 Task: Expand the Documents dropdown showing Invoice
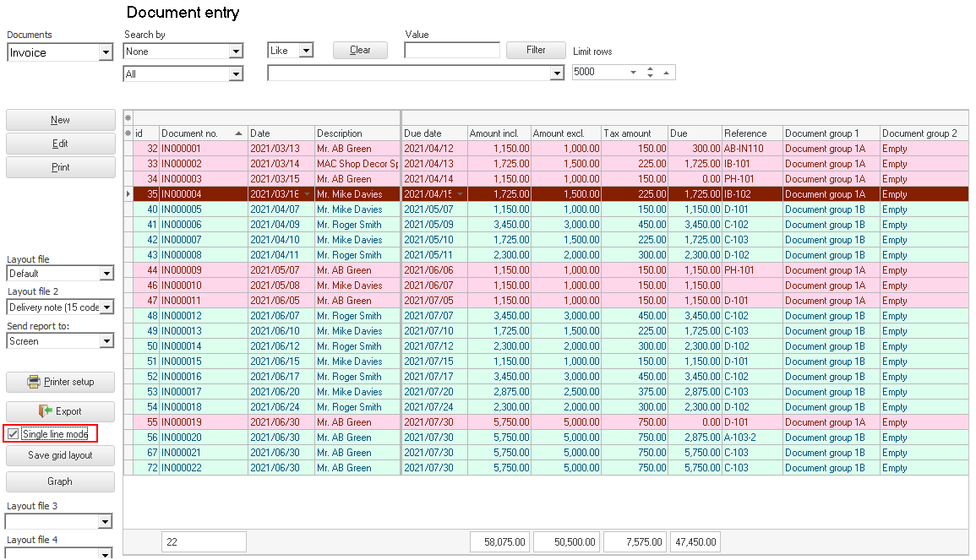(x=106, y=53)
